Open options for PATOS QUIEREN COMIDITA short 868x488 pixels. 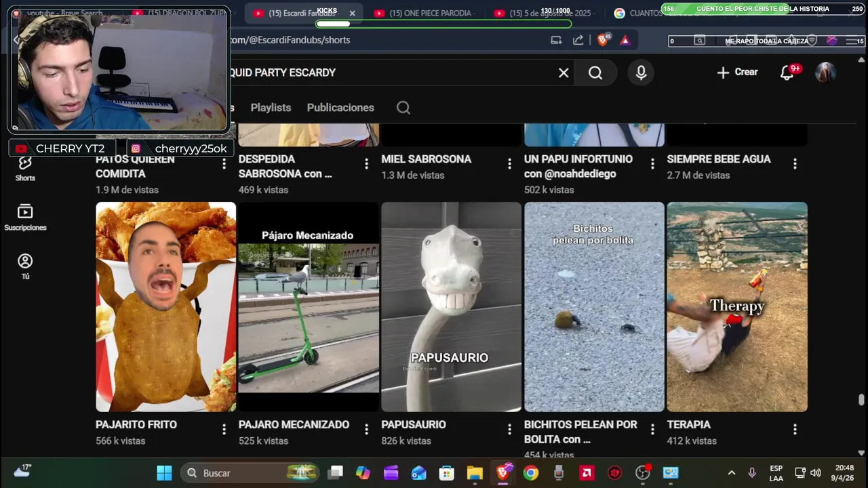click(224, 163)
